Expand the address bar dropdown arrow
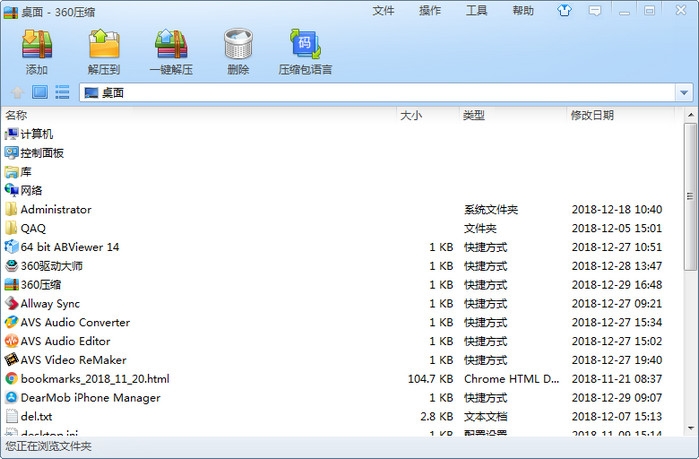 tap(684, 93)
